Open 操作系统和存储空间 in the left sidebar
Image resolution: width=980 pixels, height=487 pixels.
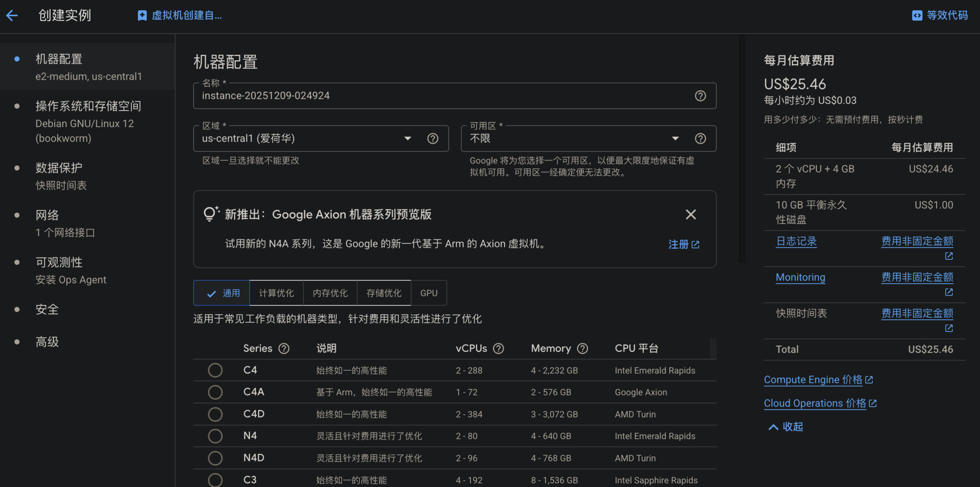88,107
